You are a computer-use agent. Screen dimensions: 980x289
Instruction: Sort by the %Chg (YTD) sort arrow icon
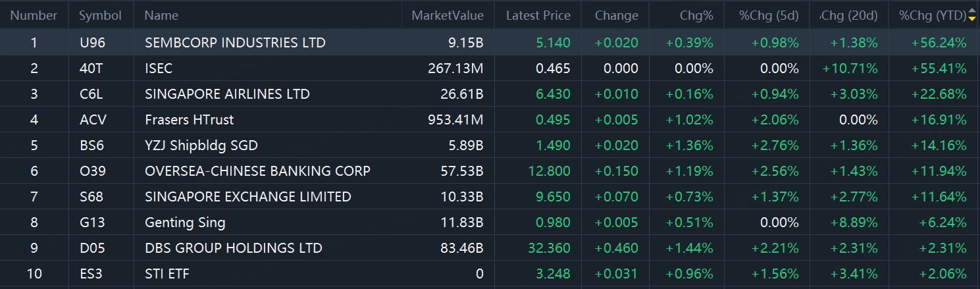[x=971, y=15]
